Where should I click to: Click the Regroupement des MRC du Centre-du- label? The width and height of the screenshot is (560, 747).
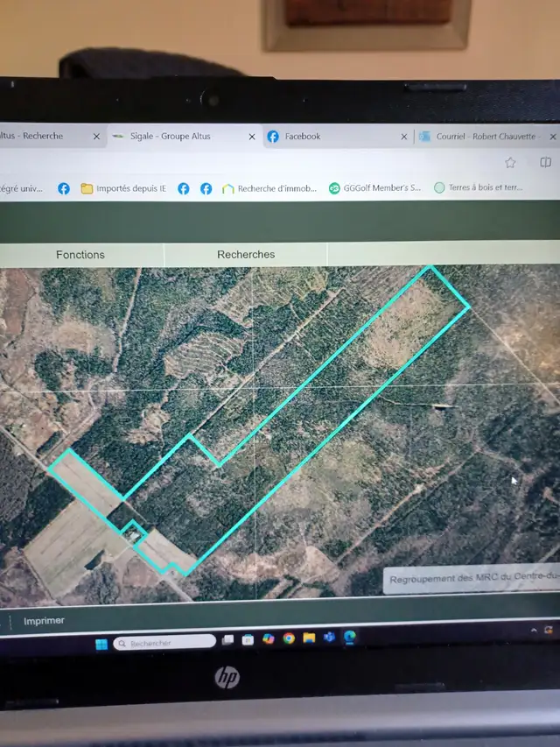pos(473,578)
